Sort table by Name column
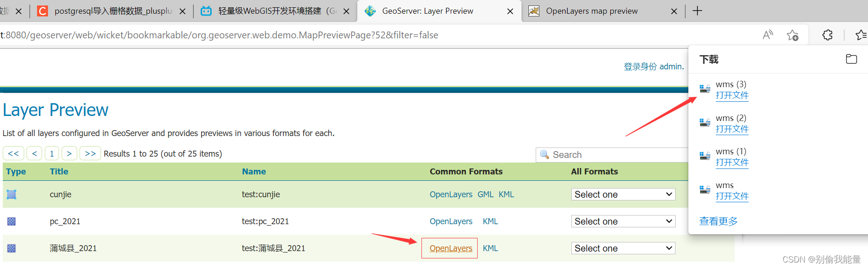The width and height of the screenshot is (868, 268). point(254,172)
